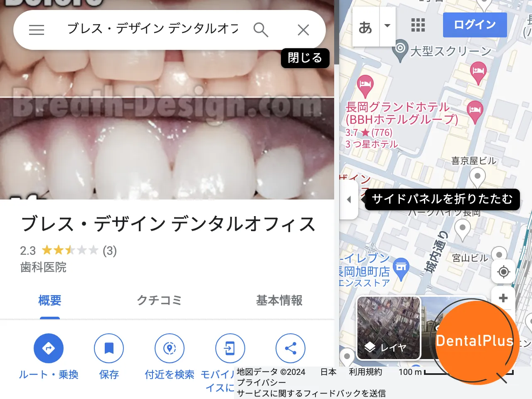Click the 地図データ ©2024 text
Image resolution: width=532 pixels, height=399 pixels.
[x=271, y=372]
